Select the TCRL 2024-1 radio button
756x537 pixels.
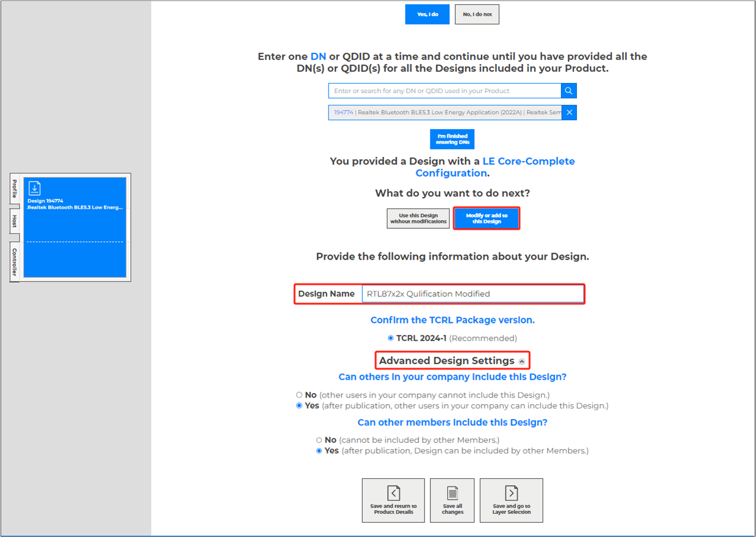[x=390, y=338]
